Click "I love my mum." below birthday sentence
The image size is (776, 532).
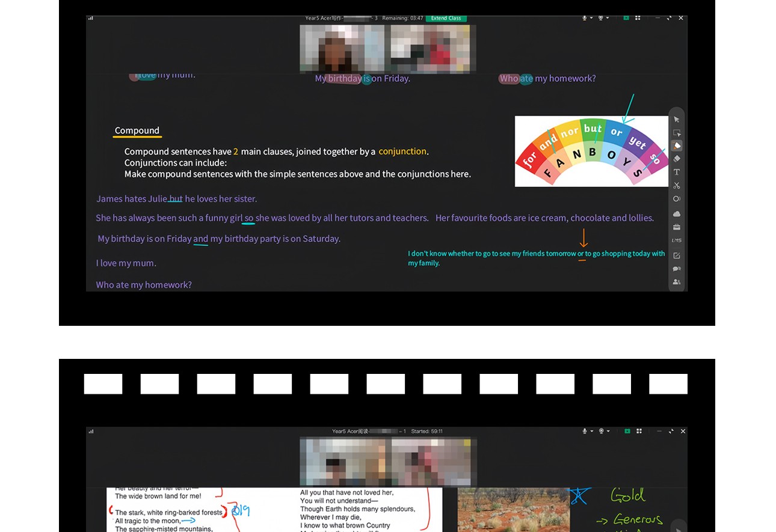click(126, 263)
